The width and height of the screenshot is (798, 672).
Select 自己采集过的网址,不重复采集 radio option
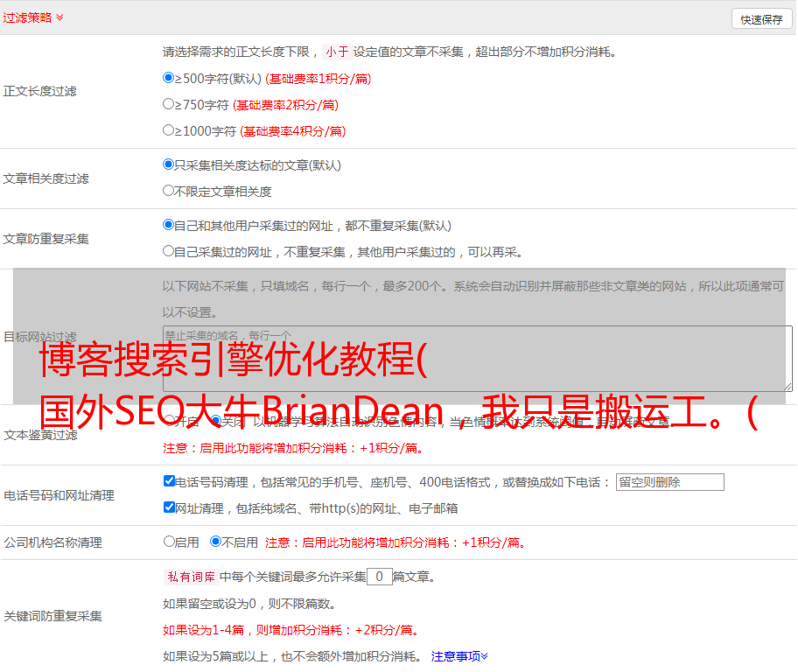point(168,250)
